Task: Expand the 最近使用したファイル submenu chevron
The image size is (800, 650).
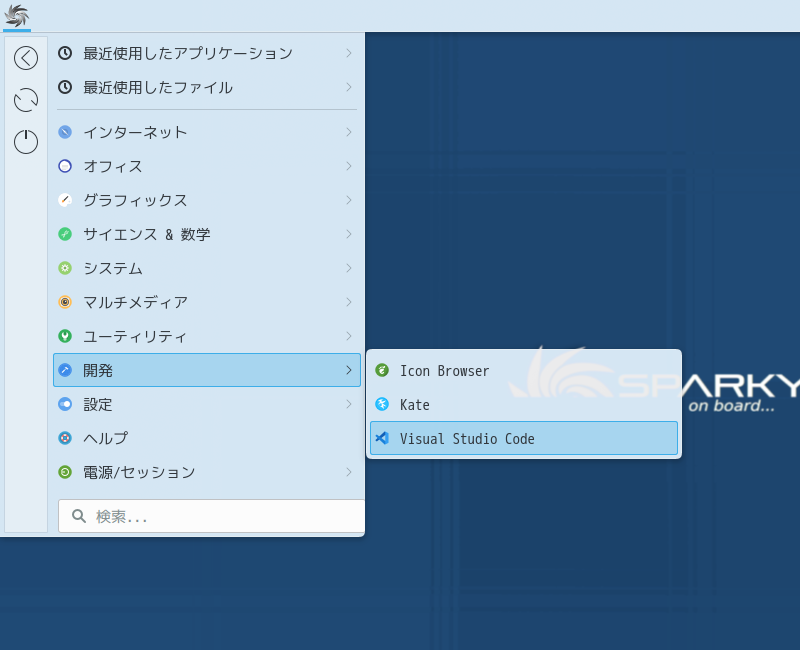Action: (349, 87)
